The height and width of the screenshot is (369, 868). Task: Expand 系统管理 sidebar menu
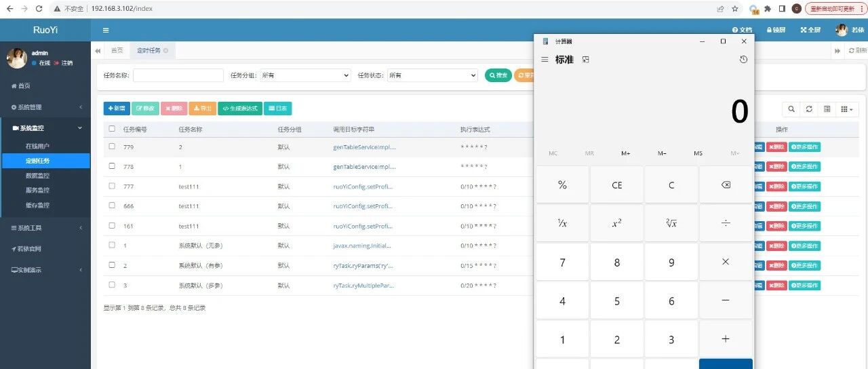pos(45,107)
